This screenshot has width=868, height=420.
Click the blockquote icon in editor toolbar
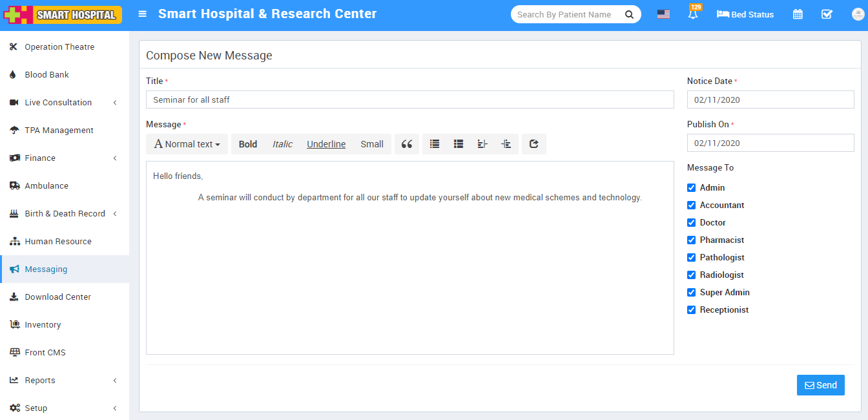pyautogui.click(x=406, y=144)
